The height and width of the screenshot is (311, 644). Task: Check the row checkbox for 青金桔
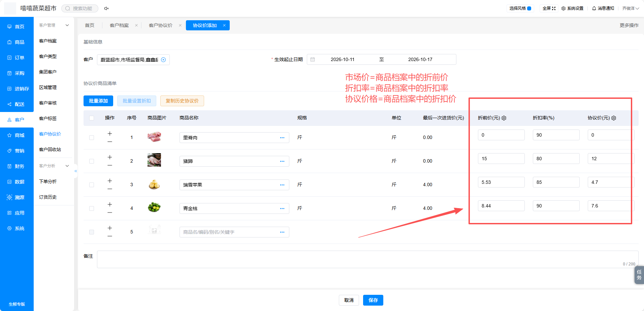pos(92,208)
